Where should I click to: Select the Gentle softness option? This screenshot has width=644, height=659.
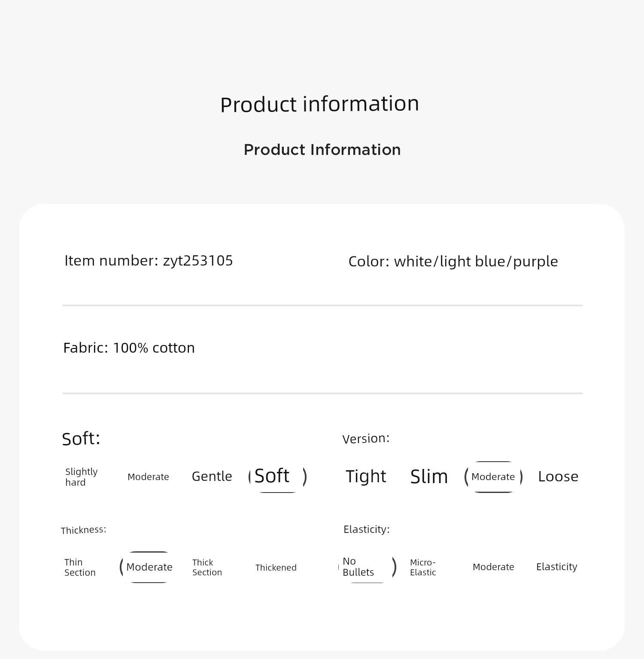pos(212,476)
